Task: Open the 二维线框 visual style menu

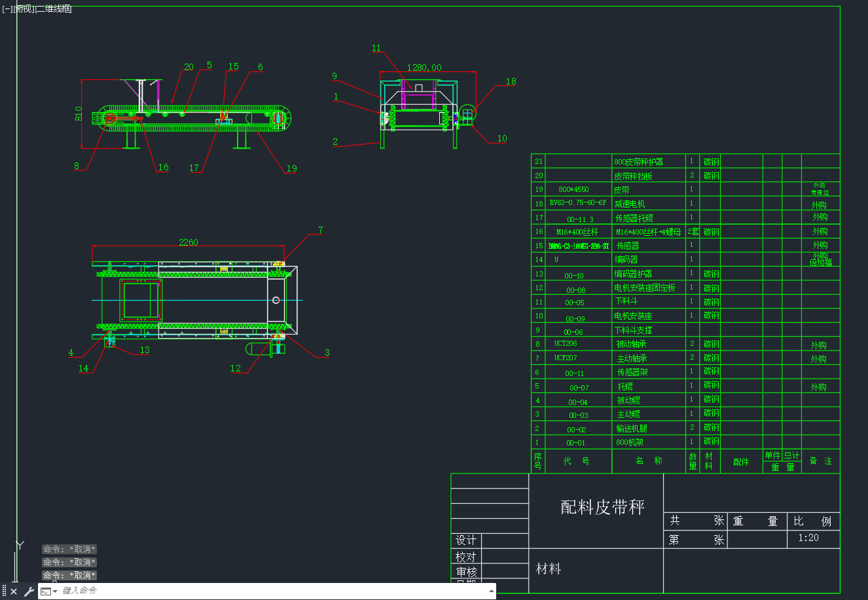Action: [53, 9]
